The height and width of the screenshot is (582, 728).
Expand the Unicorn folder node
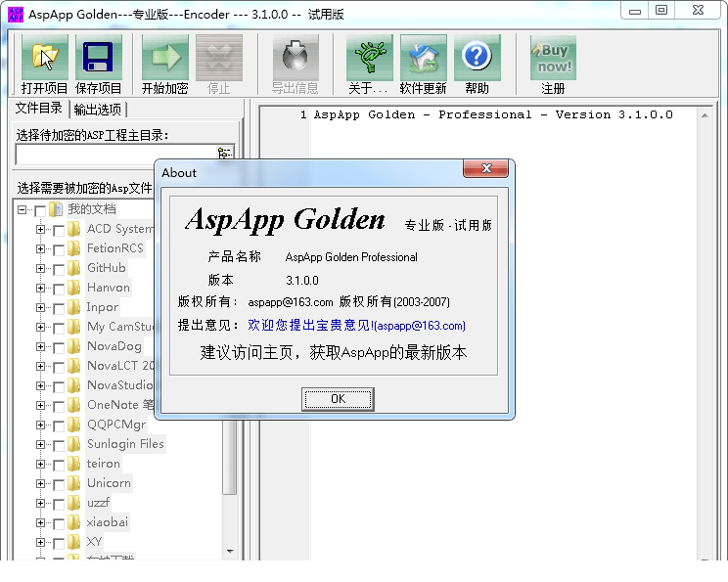tap(40, 483)
